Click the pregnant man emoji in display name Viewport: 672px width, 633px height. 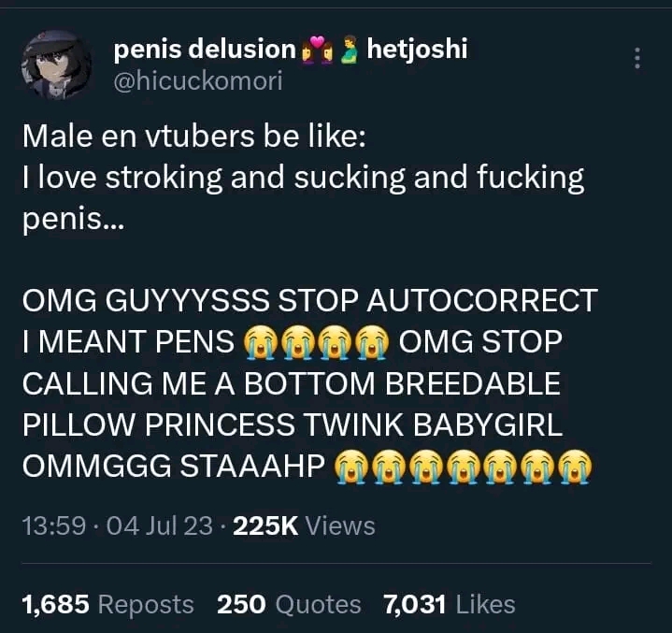pyautogui.click(x=350, y=50)
